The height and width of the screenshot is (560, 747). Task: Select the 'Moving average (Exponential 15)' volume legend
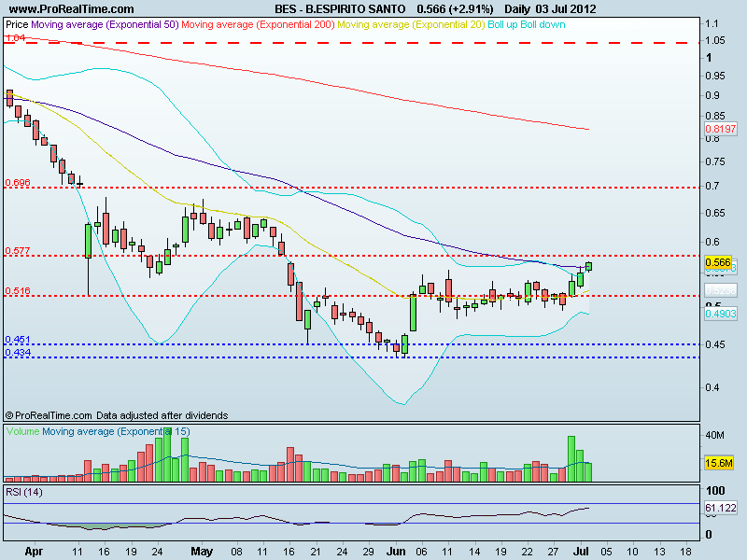coord(116,431)
